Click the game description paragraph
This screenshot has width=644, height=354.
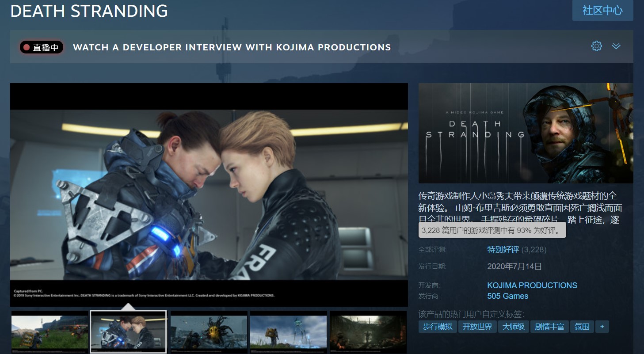coord(520,207)
